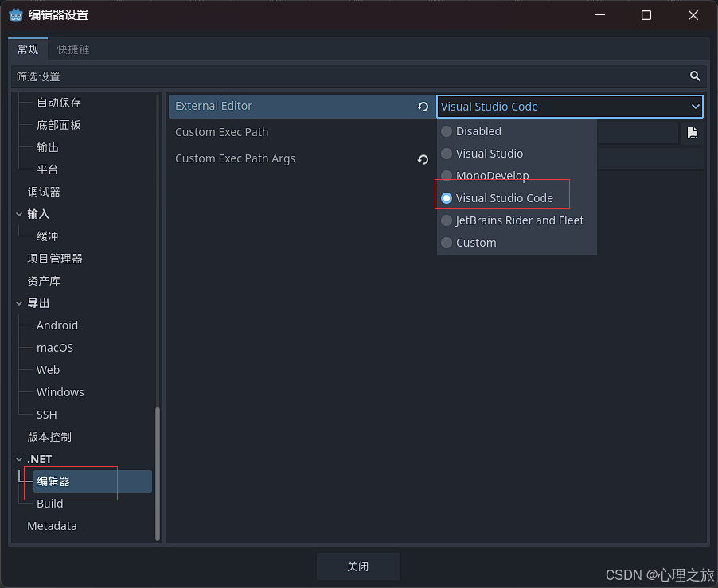Open the file browser icon for Custom Exec Path
This screenshot has width=718, height=588.
tap(692, 133)
